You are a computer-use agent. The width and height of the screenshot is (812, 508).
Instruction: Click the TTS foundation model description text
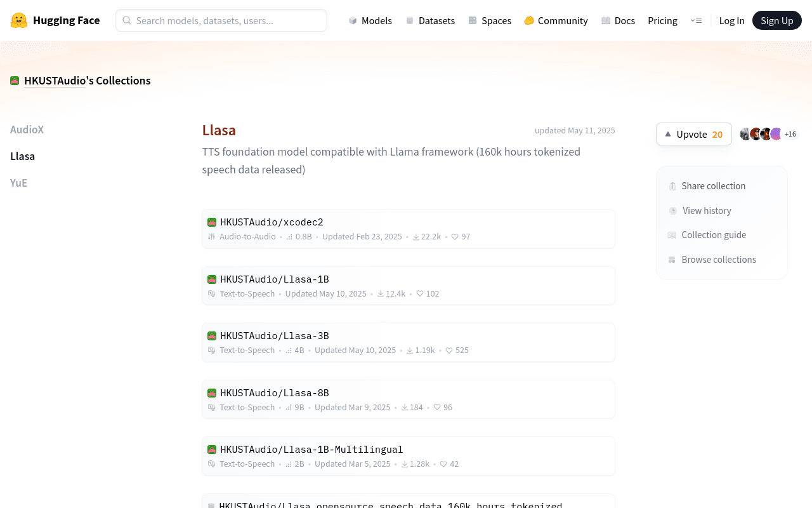tap(391, 161)
